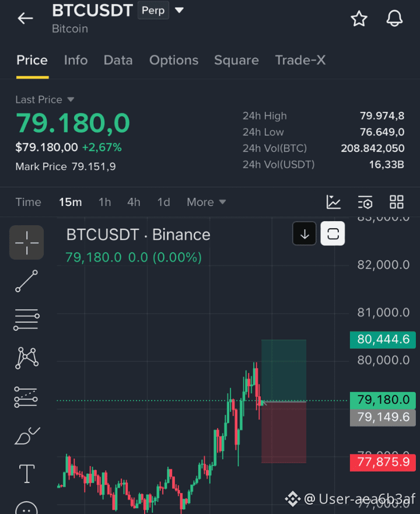Tap the Perp contract badge
The height and width of the screenshot is (514, 420).
pos(153,11)
